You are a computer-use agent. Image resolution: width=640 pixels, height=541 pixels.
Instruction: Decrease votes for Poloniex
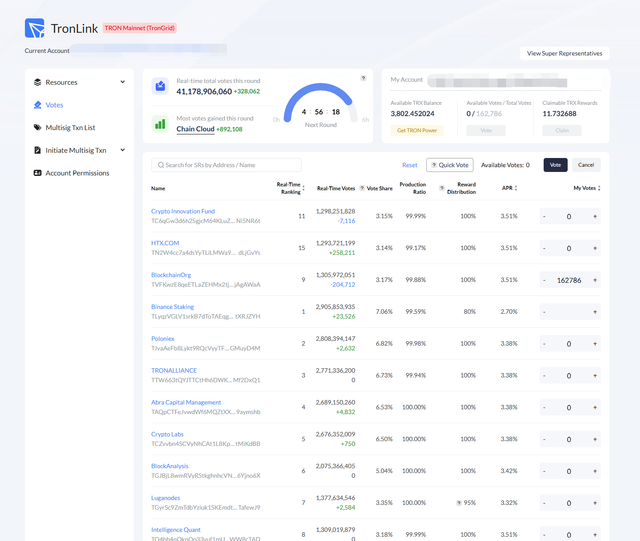(x=544, y=344)
